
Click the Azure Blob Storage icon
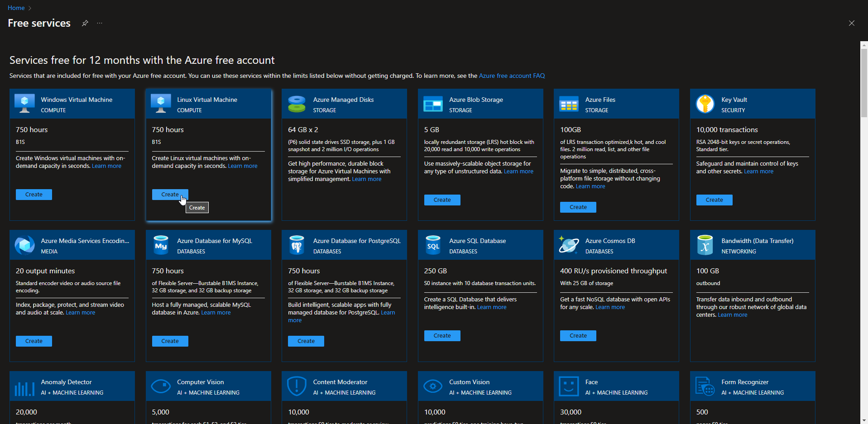click(x=433, y=104)
